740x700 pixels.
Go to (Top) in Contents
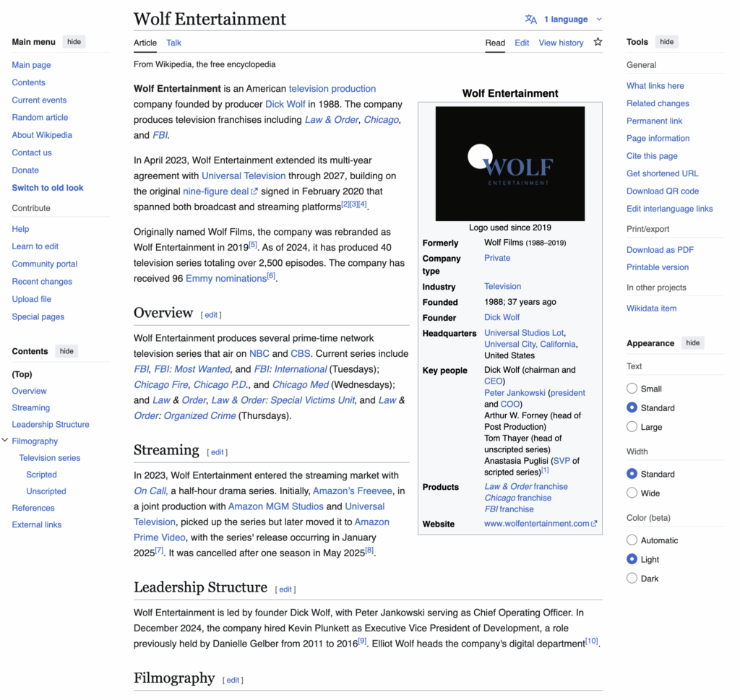click(x=22, y=374)
